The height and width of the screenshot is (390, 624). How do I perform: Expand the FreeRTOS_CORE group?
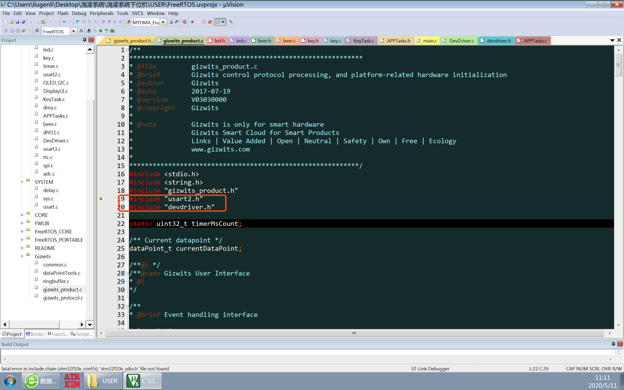pos(22,232)
